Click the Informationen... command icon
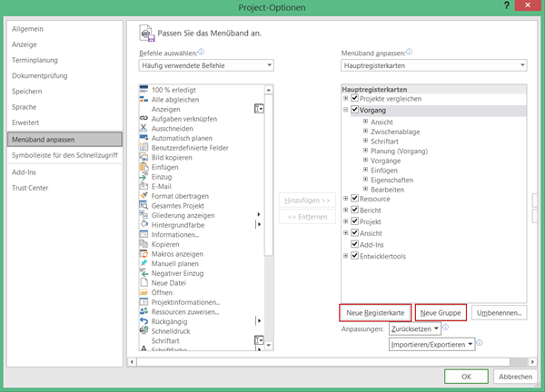 tap(144, 234)
